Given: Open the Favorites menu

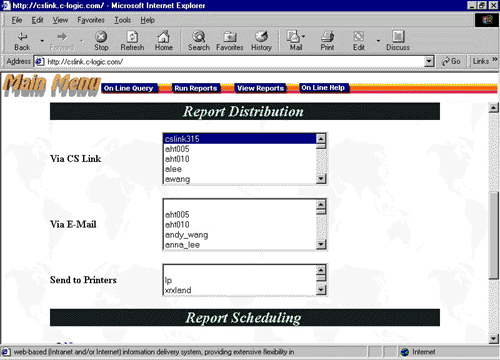Looking at the screenshot, I should (91, 20).
